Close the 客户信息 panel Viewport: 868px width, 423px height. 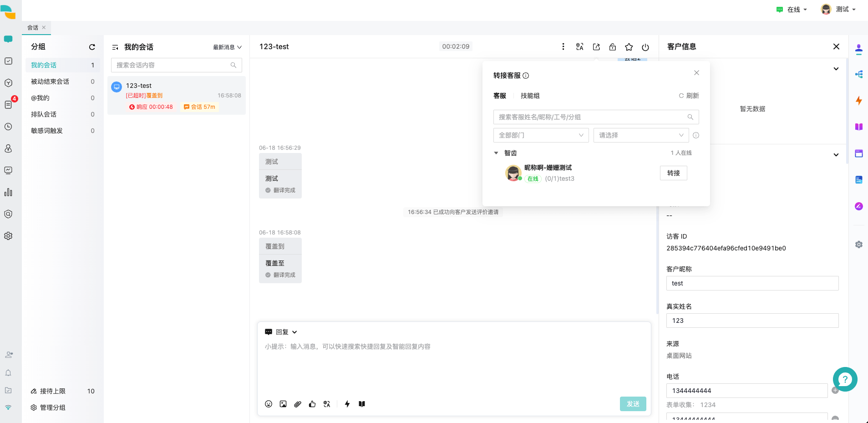tap(836, 46)
